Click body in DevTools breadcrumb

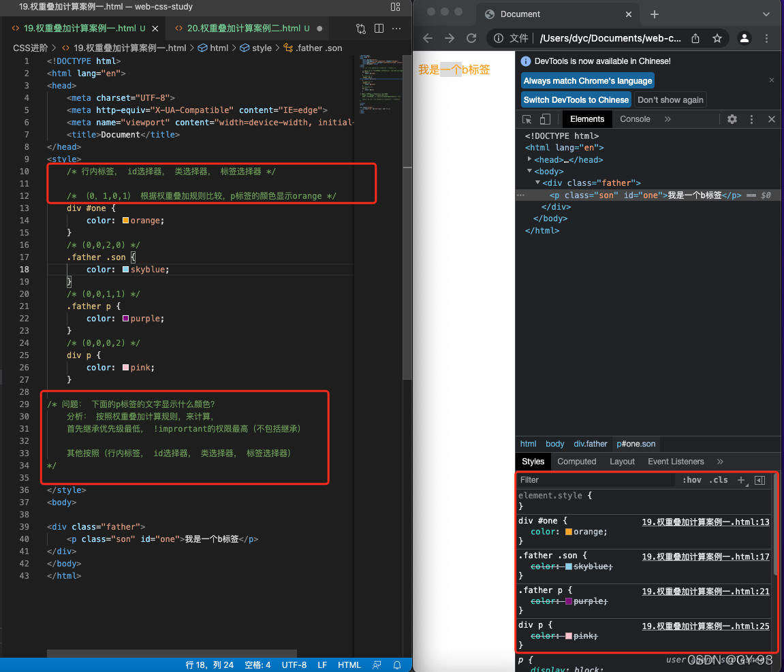point(554,444)
